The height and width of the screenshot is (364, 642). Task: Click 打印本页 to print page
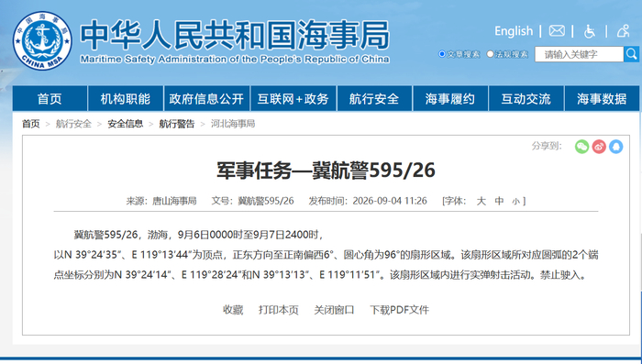[279, 310]
